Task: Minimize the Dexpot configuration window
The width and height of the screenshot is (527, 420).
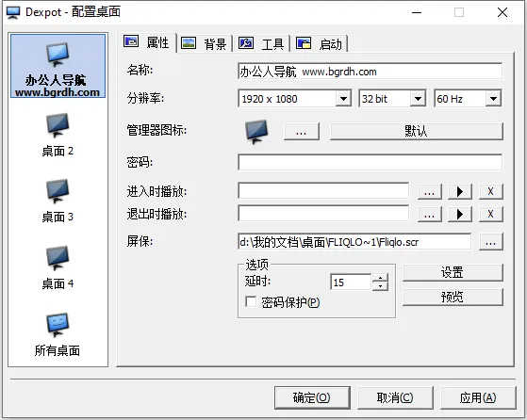Action: click(417, 12)
